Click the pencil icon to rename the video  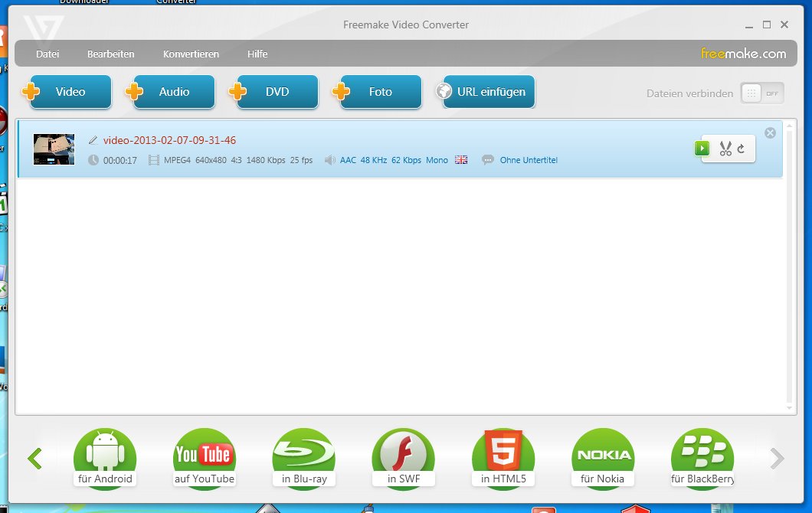tap(93, 140)
